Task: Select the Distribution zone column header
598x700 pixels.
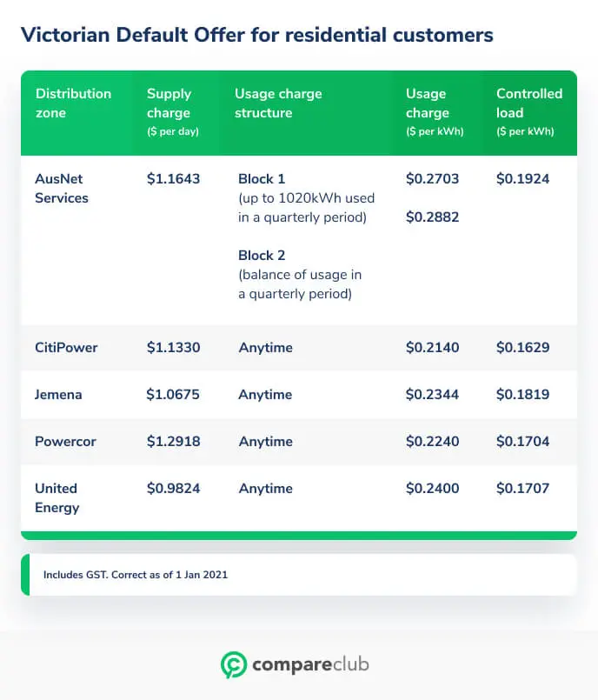Action: point(74,103)
